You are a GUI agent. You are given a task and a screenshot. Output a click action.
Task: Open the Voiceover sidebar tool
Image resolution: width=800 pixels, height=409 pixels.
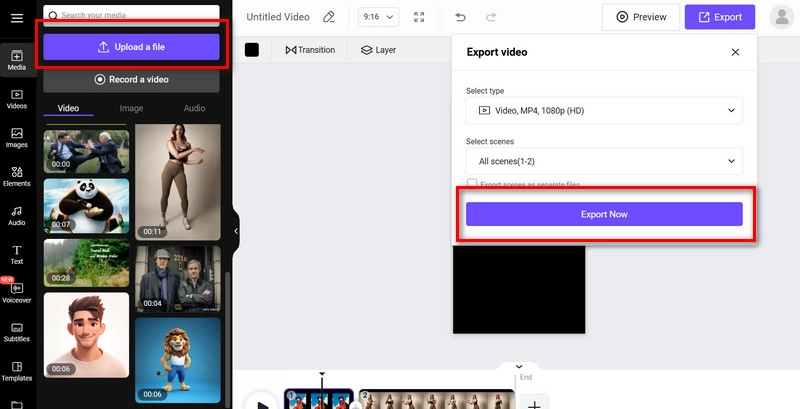(17, 293)
